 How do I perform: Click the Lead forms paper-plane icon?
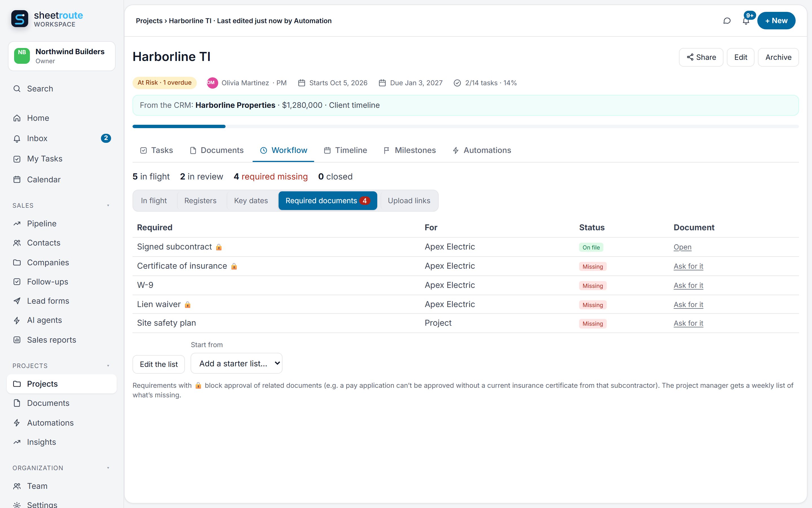point(17,301)
